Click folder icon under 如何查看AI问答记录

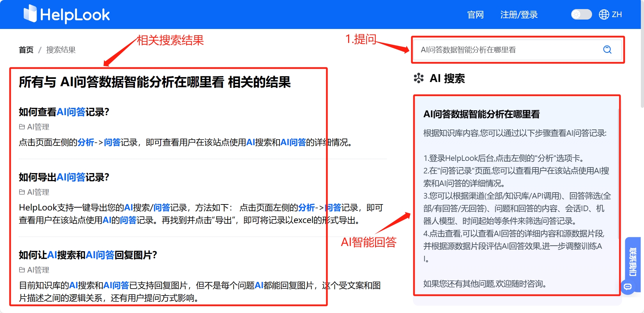[x=22, y=127]
